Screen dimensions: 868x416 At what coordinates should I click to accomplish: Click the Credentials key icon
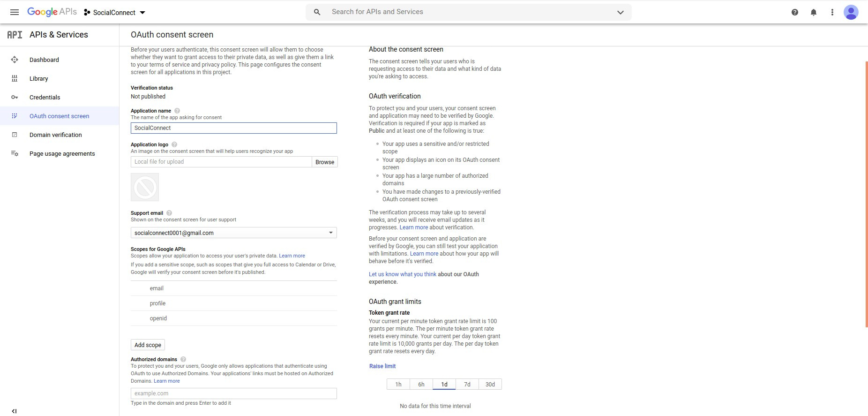(x=15, y=97)
